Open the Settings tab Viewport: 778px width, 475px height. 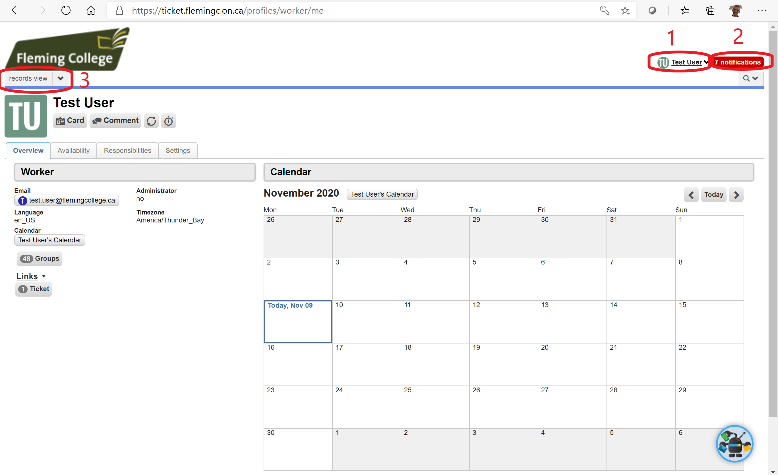[178, 151]
